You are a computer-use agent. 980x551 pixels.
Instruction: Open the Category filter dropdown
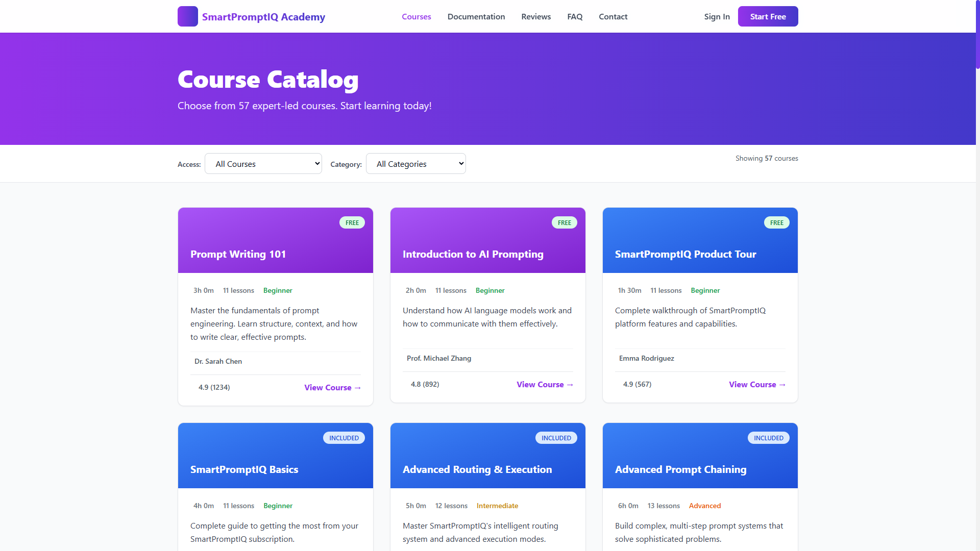(x=415, y=163)
